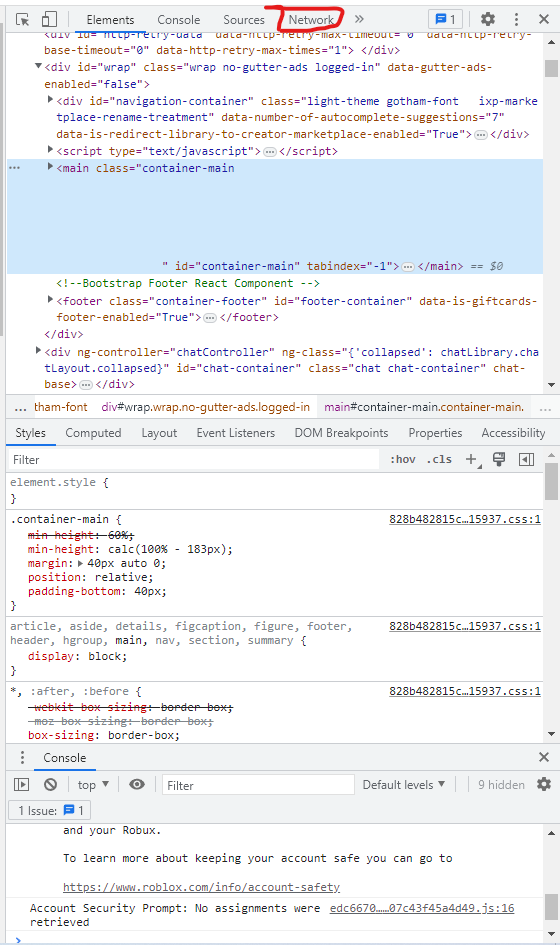560x945 pixels.
Task: Close the DevTools panel
Action: click(544, 19)
